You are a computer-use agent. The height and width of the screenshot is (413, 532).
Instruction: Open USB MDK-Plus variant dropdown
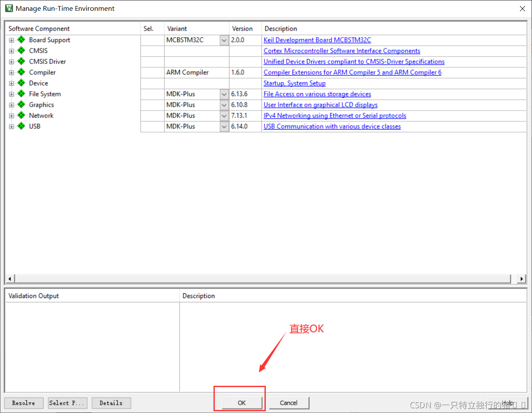[224, 127]
